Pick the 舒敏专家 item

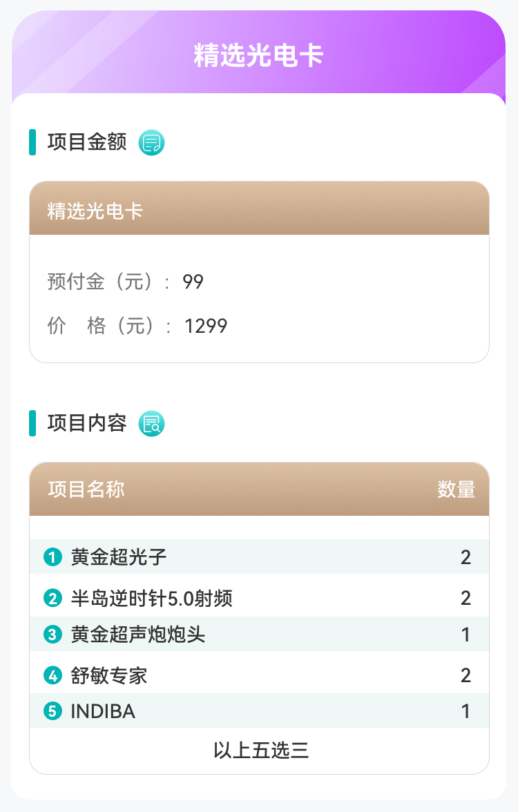(x=109, y=675)
